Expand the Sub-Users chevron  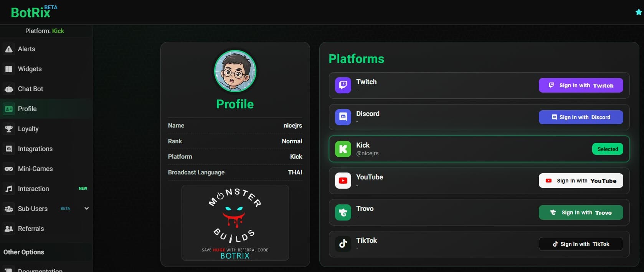[x=87, y=209]
